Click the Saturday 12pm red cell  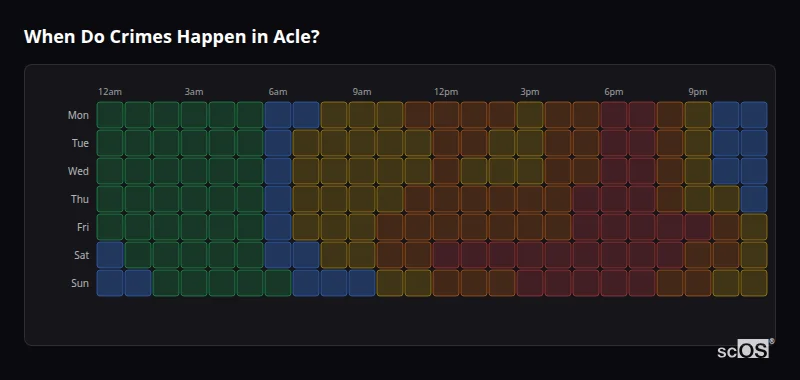click(x=446, y=255)
